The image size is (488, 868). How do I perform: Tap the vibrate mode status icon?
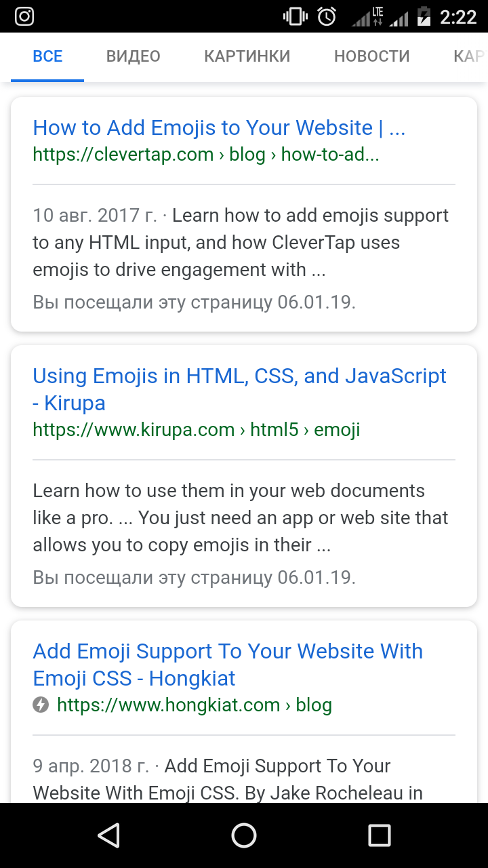click(296, 16)
